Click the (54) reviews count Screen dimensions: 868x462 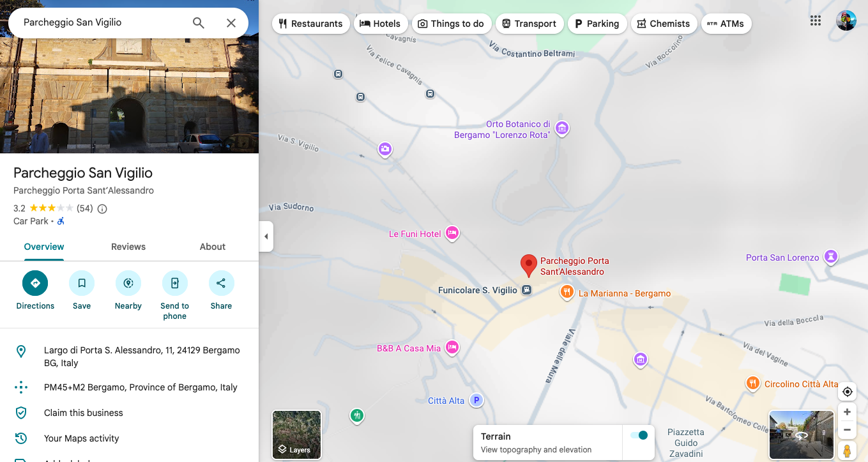85,208
